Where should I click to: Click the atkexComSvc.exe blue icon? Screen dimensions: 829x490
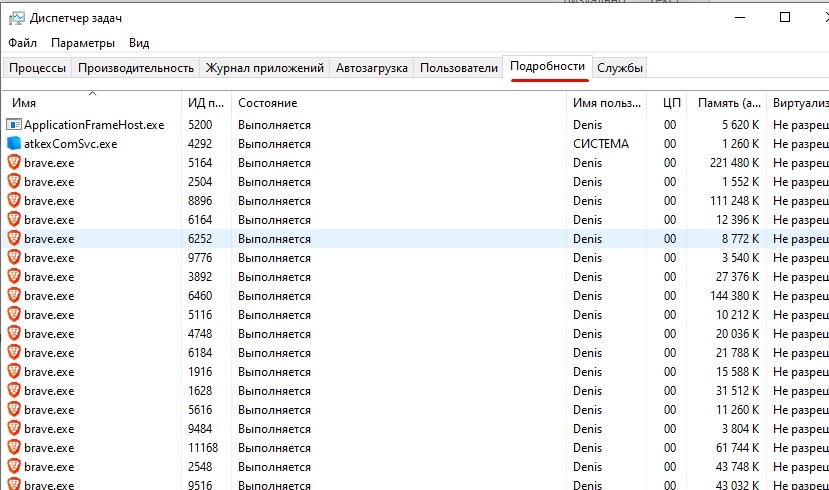coord(14,144)
